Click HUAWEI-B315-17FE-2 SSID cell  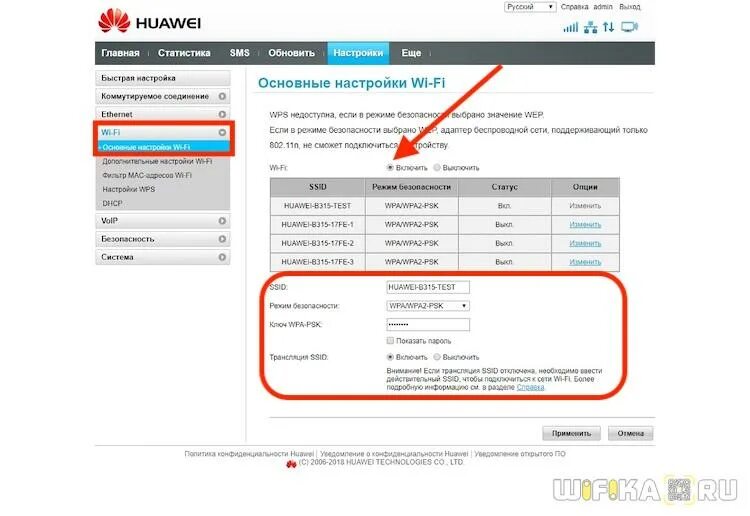[x=318, y=243]
